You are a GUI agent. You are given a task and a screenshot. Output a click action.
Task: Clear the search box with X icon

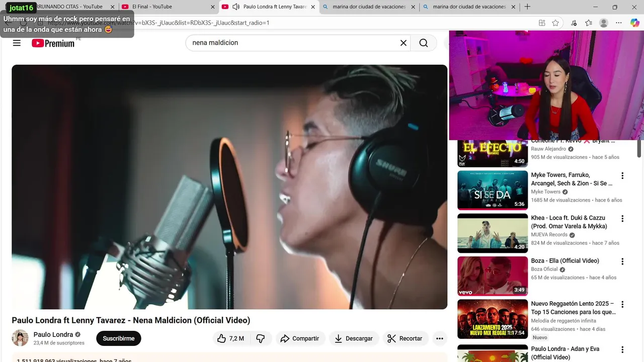(403, 43)
